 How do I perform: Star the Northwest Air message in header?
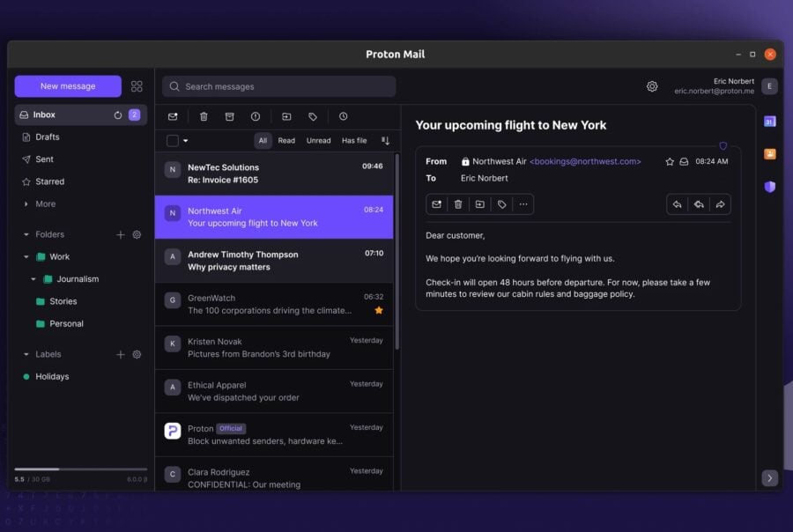click(670, 162)
